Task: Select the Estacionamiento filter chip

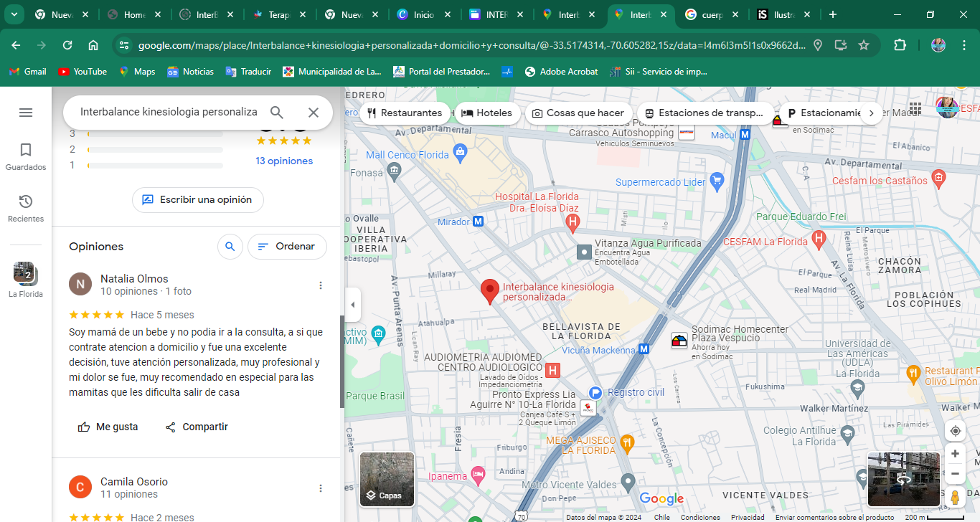Action: click(x=824, y=113)
